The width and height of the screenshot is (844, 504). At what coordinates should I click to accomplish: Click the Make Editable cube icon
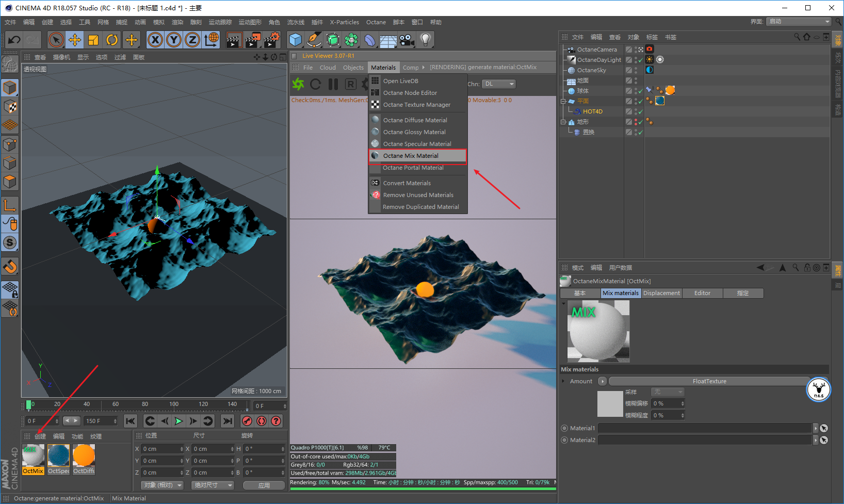(x=10, y=88)
